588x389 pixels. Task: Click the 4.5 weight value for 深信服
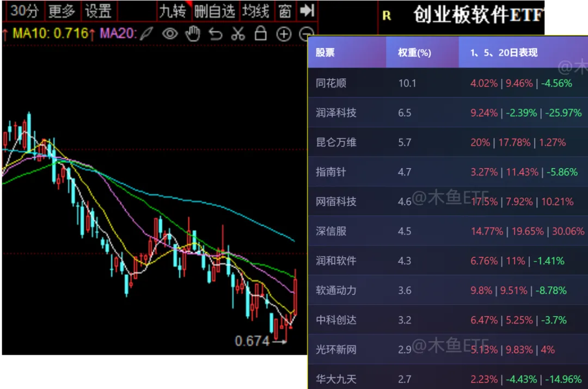tap(404, 231)
